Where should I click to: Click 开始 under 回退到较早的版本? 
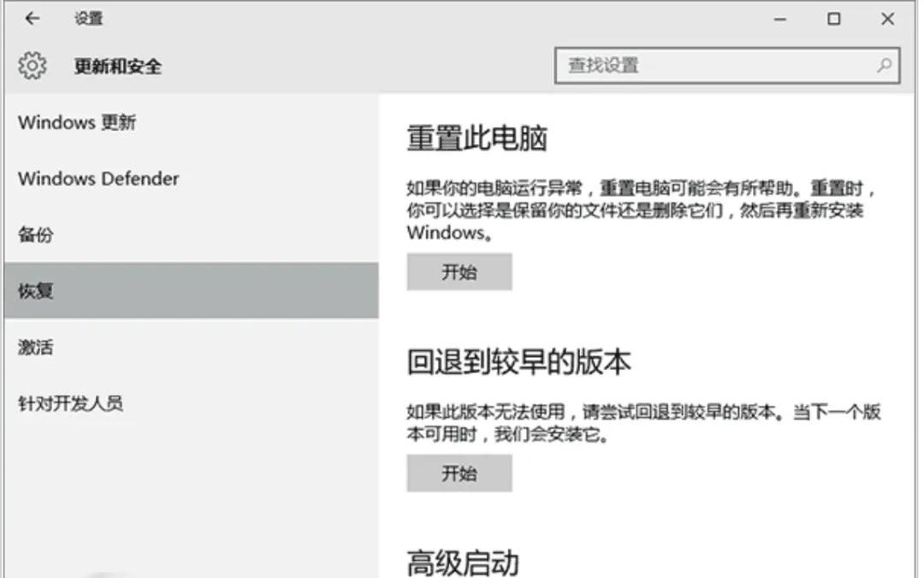pos(459,473)
